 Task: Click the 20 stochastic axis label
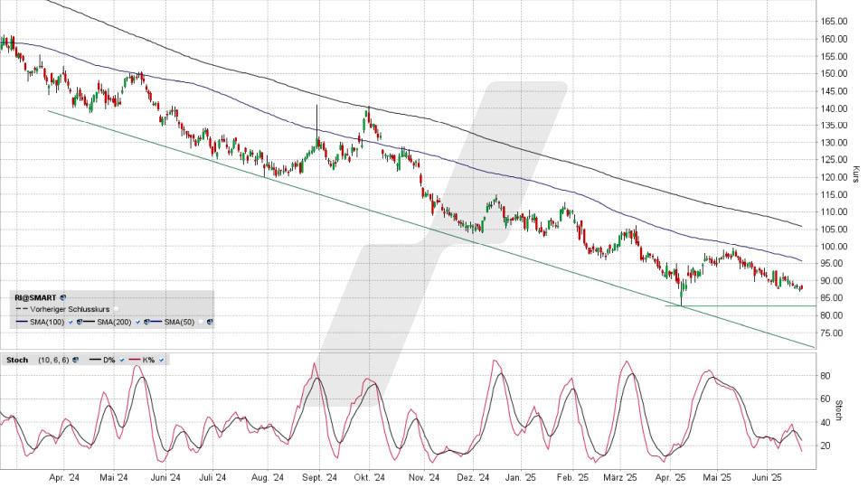825,446
